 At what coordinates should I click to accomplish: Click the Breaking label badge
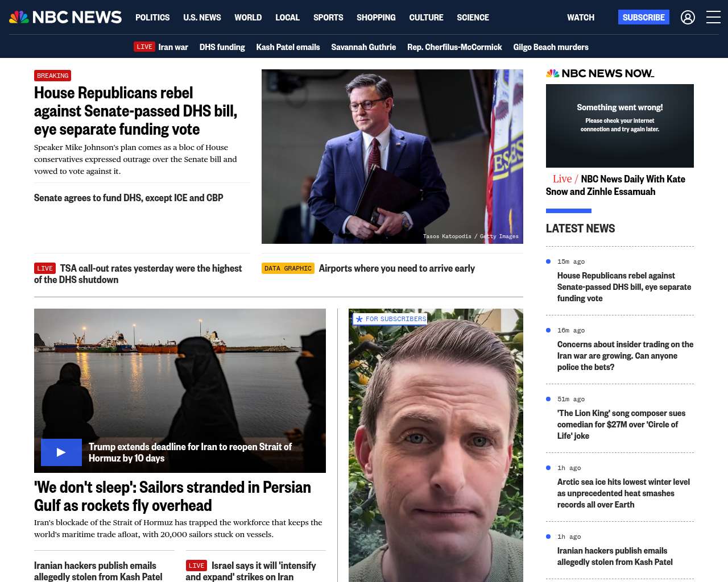(52, 76)
